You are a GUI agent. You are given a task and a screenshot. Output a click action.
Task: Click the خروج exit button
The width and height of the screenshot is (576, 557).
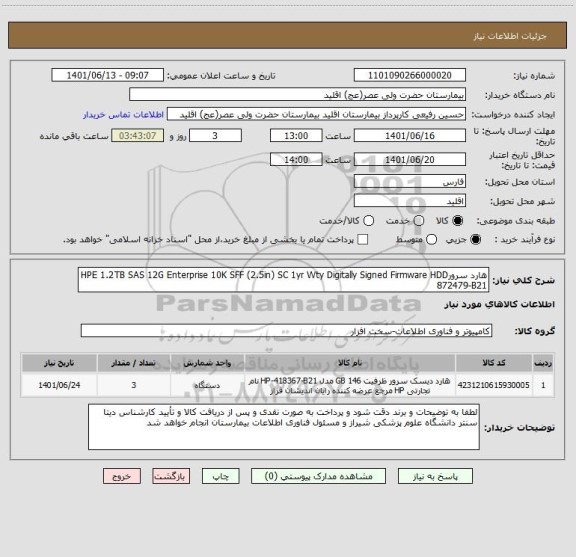(x=122, y=476)
